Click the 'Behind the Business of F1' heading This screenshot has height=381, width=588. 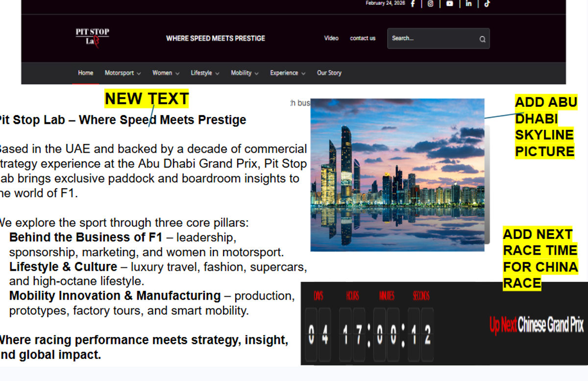pyautogui.click(x=86, y=238)
